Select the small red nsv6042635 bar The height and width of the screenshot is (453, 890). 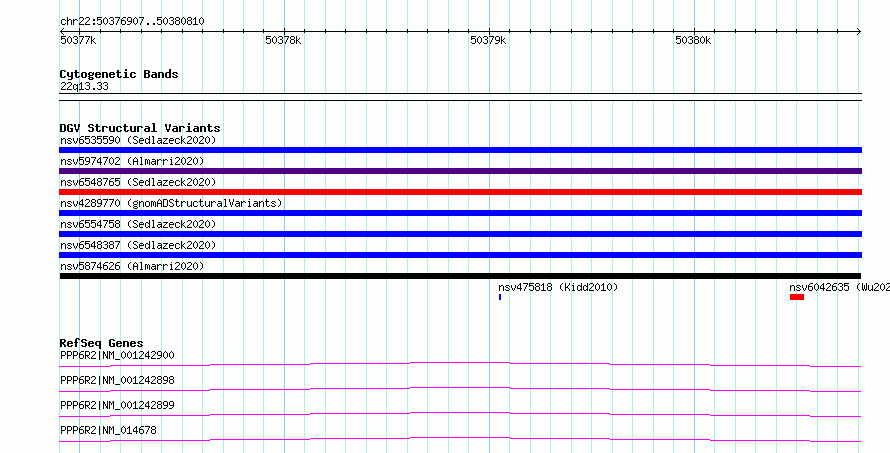click(x=797, y=297)
